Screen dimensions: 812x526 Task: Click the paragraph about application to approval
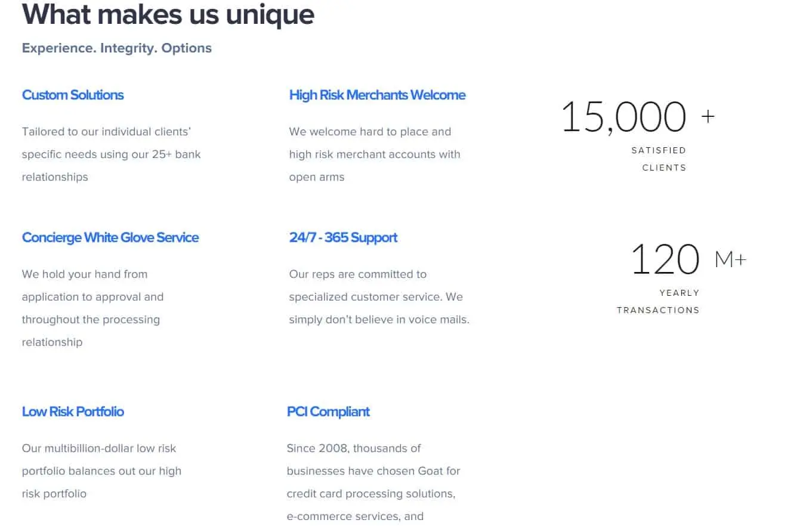tap(92, 308)
